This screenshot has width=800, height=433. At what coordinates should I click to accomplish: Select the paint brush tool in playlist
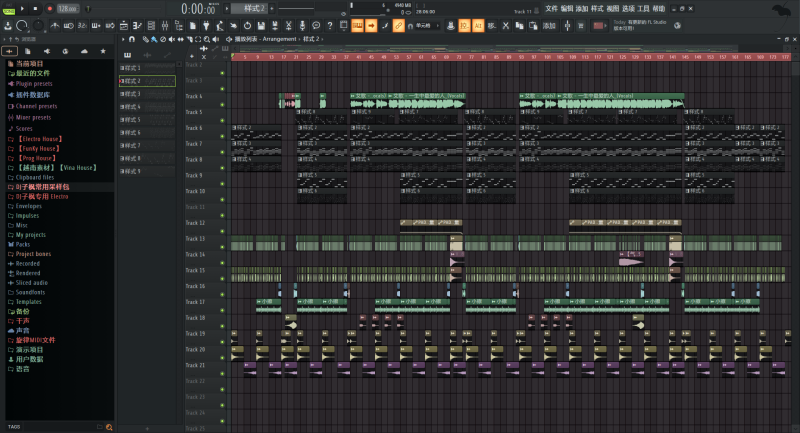pyautogui.click(x=154, y=39)
